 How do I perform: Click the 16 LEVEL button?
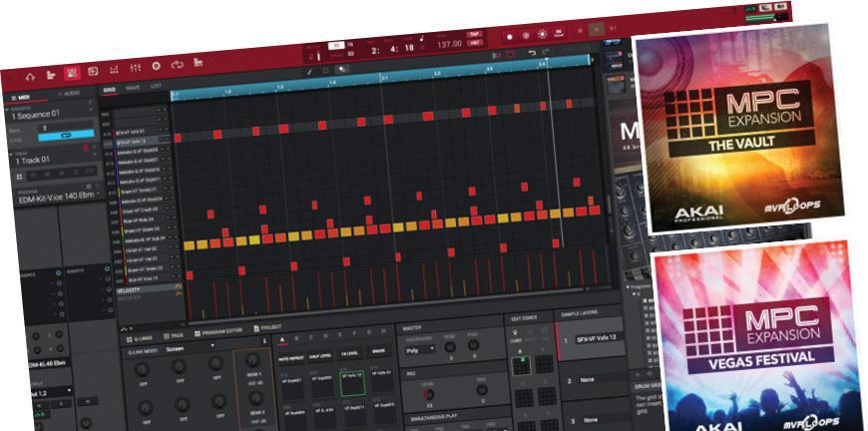351,353
